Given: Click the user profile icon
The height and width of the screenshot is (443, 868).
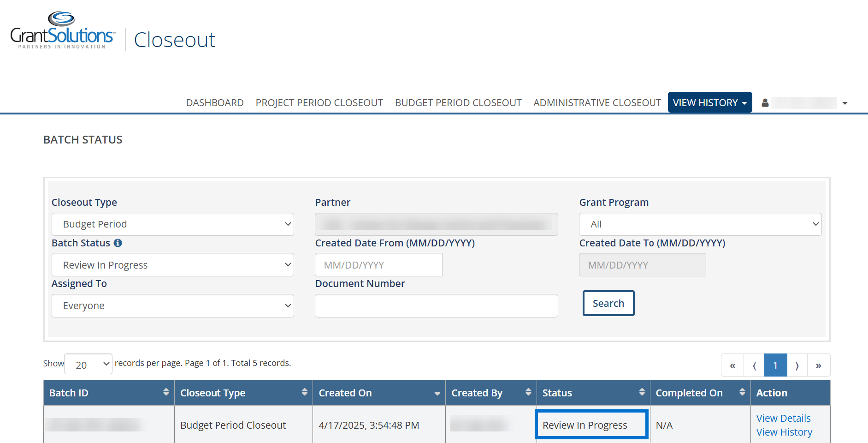Looking at the screenshot, I should [765, 103].
